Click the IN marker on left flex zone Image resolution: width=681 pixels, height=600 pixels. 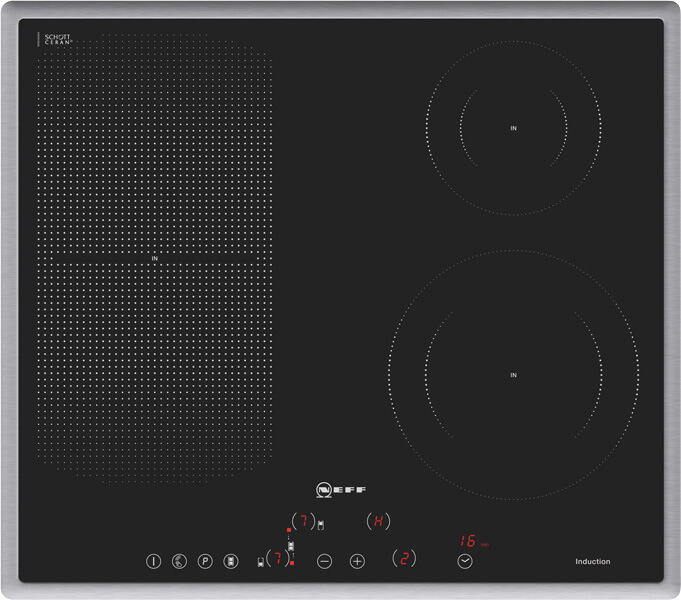pos(155,258)
